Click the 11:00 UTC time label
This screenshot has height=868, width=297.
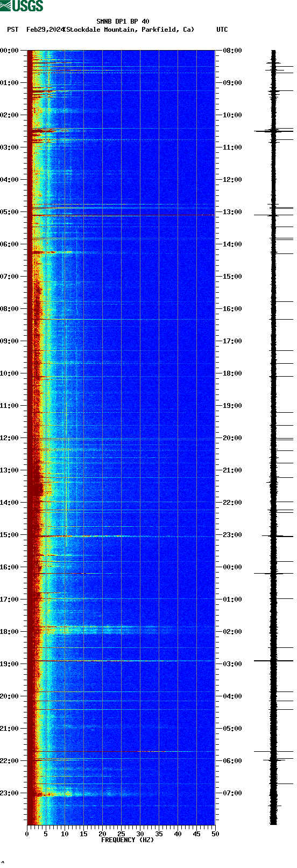pyautogui.click(x=232, y=147)
